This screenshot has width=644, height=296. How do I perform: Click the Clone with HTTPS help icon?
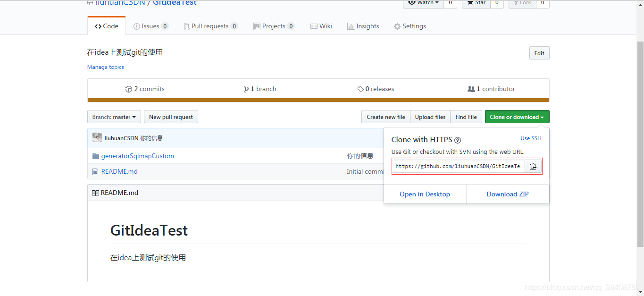point(458,140)
